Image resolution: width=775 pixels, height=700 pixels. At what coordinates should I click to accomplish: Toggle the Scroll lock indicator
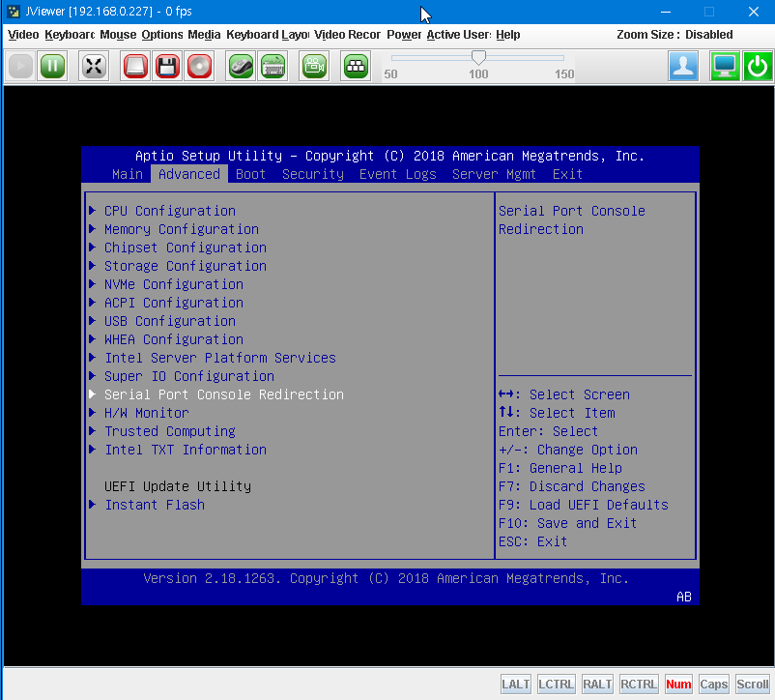[x=752, y=685]
